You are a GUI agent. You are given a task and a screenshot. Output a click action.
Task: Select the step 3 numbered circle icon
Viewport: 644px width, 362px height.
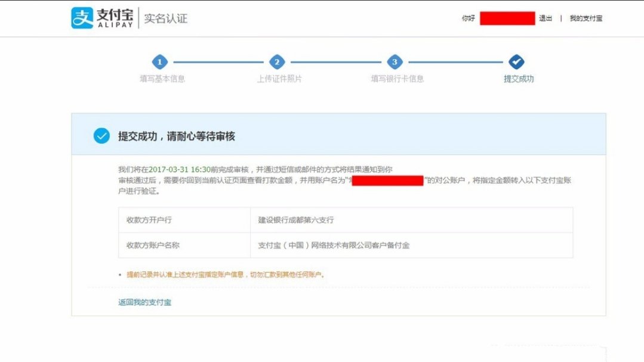(x=395, y=62)
